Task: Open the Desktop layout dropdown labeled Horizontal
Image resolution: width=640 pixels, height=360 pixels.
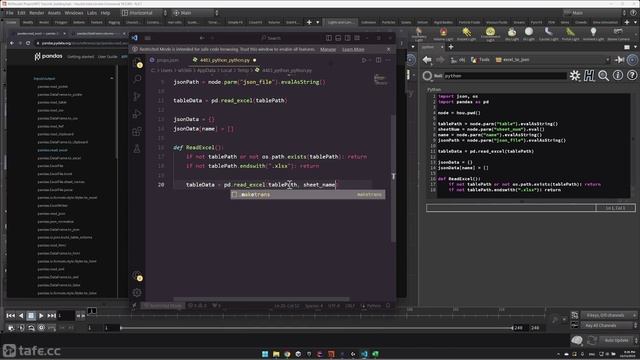Action: [144, 13]
